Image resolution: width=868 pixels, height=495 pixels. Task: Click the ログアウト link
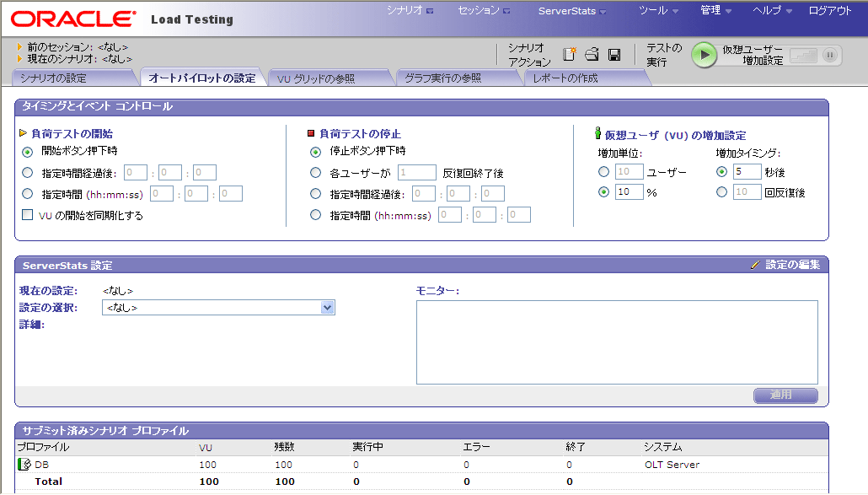830,11
